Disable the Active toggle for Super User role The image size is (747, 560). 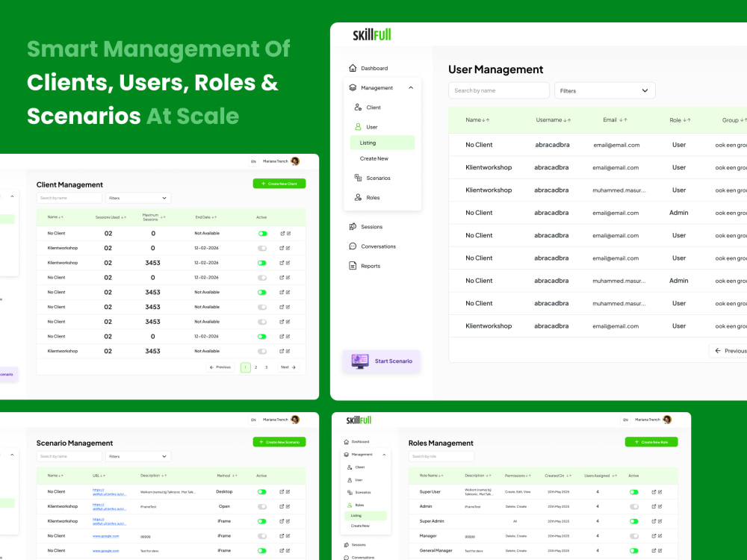pos(633,492)
